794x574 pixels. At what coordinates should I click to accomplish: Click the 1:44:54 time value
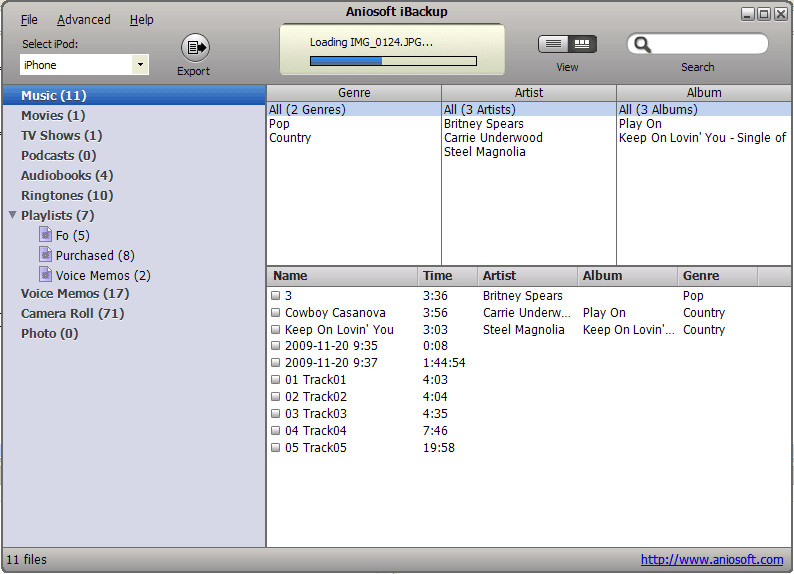click(x=444, y=363)
